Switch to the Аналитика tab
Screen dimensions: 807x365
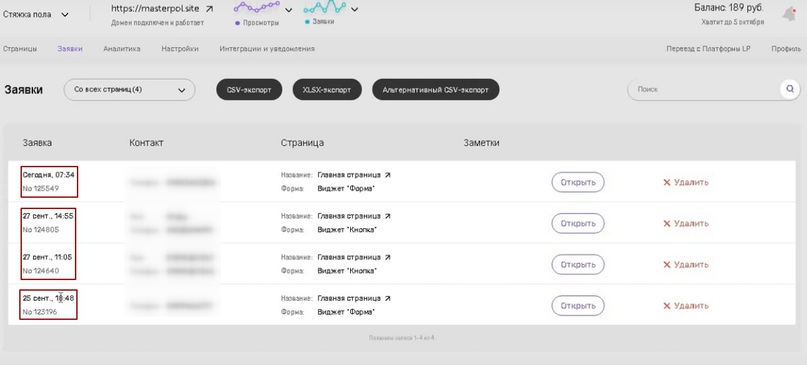(121, 49)
